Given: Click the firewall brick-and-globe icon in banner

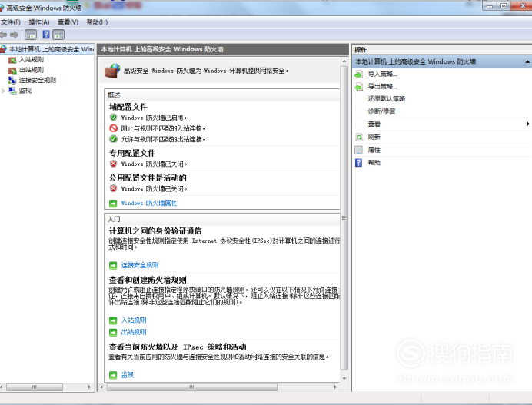Looking at the screenshot, I should [112, 71].
